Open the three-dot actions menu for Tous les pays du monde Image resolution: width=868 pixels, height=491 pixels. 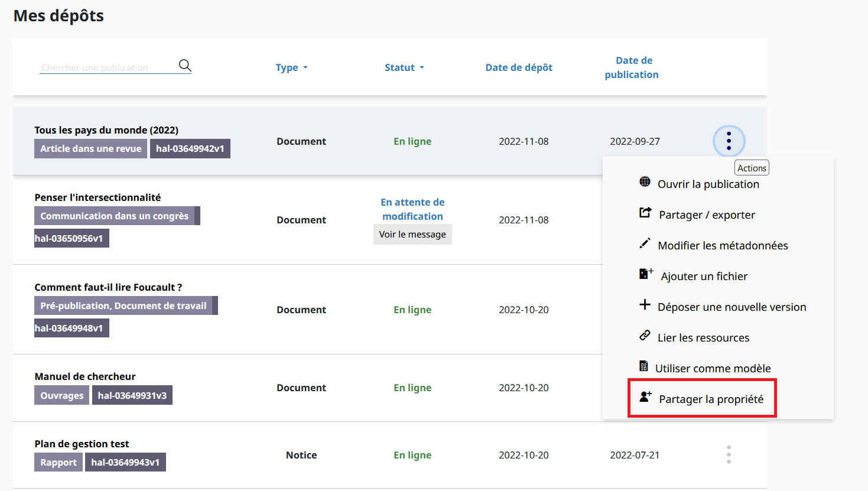coord(729,141)
